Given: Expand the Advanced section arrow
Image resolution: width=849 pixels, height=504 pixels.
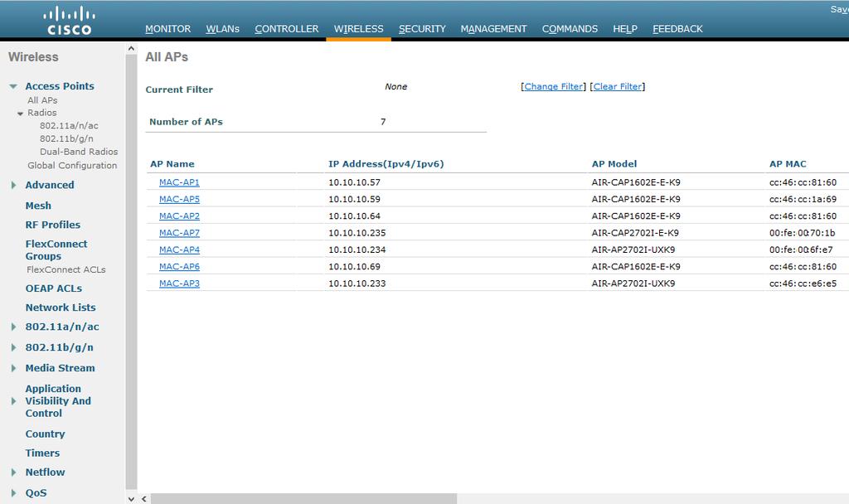Looking at the screenshot, I should [x=13, y=185].
